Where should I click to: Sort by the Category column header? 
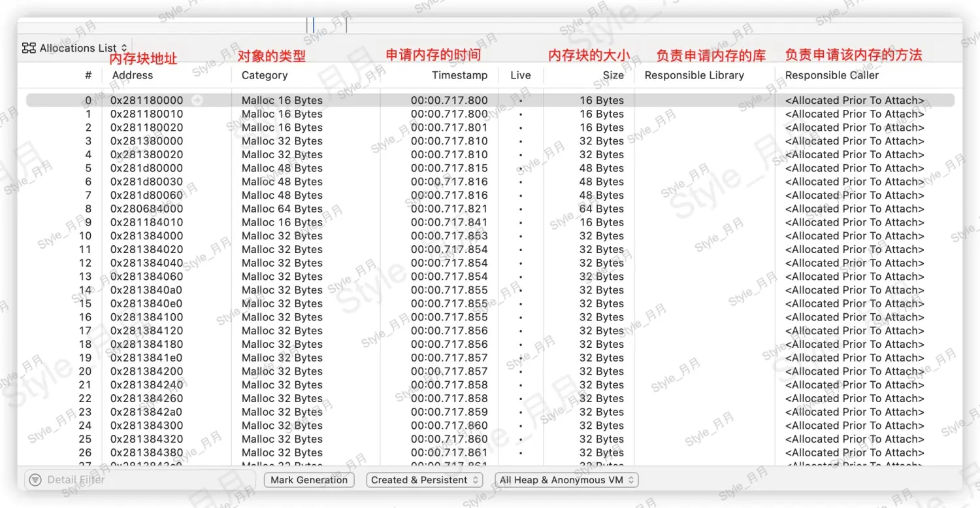pos(265,75)
